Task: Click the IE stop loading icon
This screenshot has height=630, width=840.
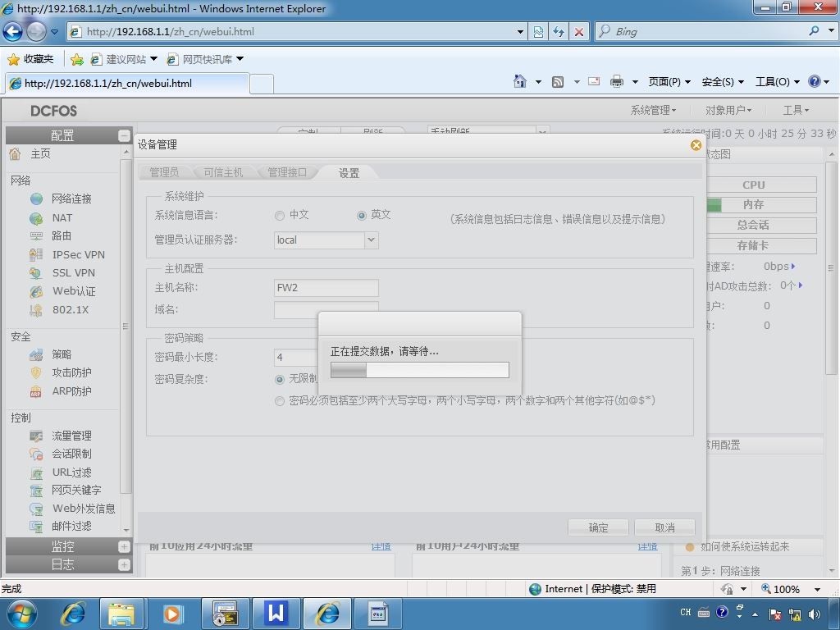Action: [579, 32]
